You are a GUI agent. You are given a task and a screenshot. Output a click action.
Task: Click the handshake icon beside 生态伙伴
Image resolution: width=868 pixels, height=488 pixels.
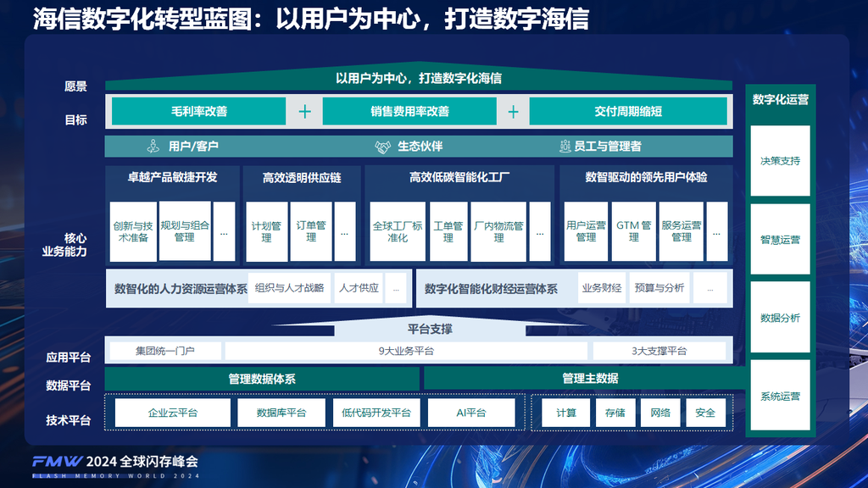tap(382, 147)
